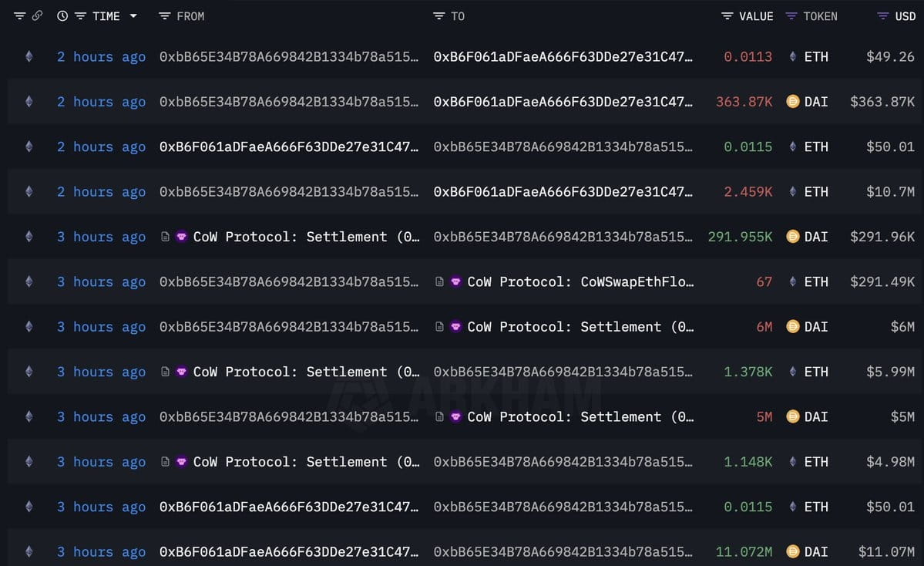
Task: Open the 0xB6F061aDFaeA666F63DDe27e31C47 recipient on first row
Action: pyautogui.click(x=563, y=56)
